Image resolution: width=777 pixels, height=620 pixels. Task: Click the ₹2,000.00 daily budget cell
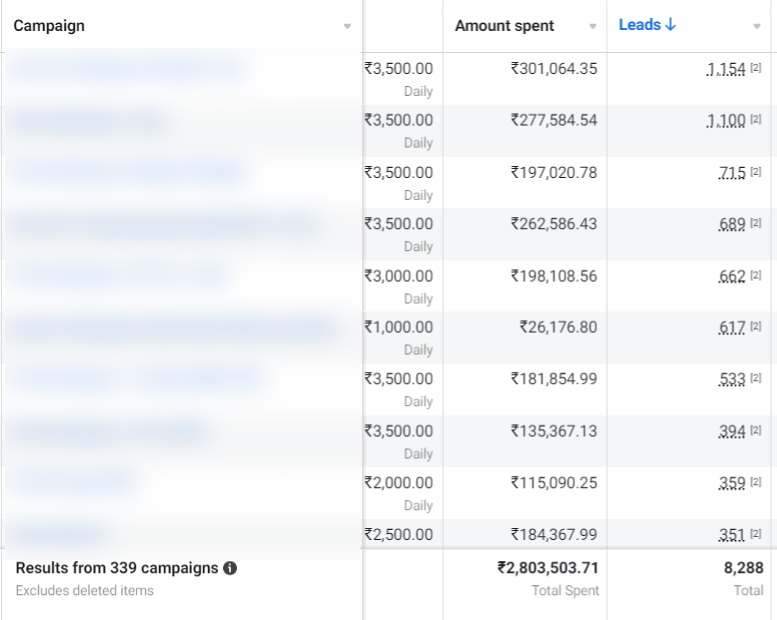[399, 483]
